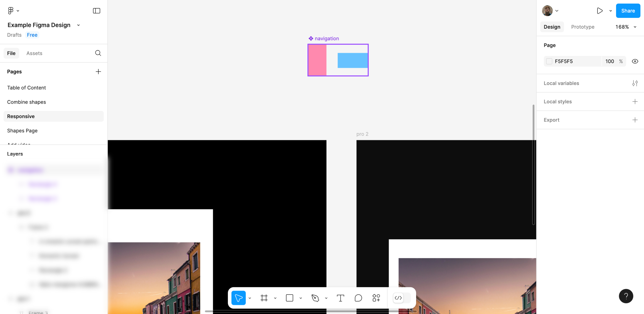Select the Rectangle shape tool
The height and width of the screenshot is (314, 644).
290,298
